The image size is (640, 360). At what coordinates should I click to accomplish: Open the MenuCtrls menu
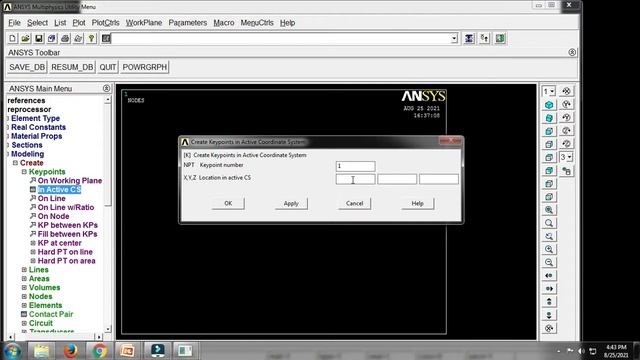point(257,23)
